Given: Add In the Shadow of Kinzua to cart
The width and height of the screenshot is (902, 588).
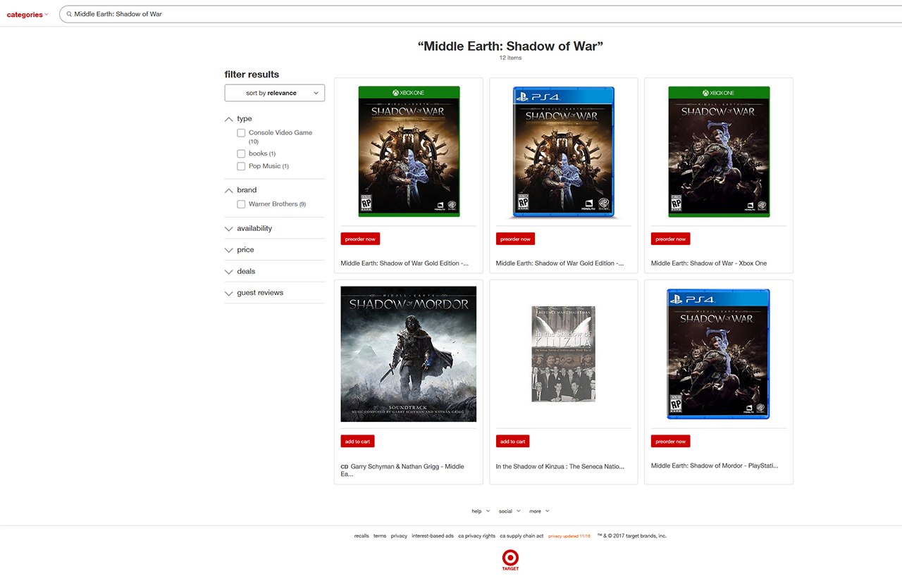Looking at the screenshot, I should click(512, 442).
